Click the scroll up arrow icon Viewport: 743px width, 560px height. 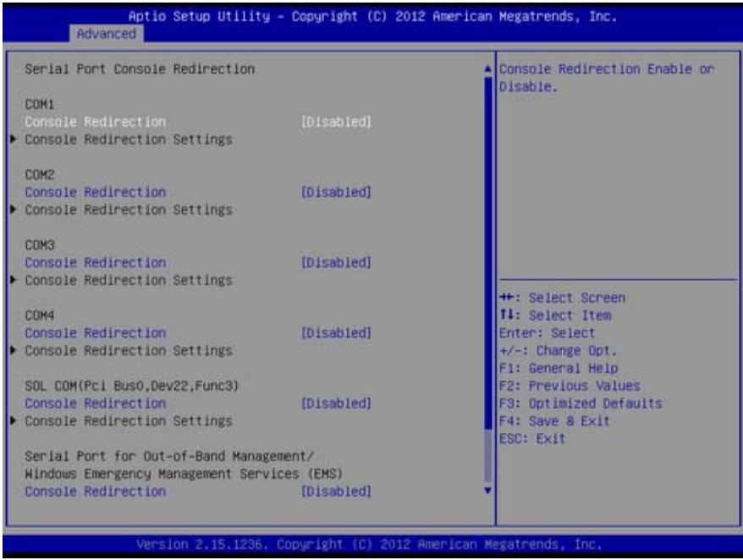pos(487,69)
